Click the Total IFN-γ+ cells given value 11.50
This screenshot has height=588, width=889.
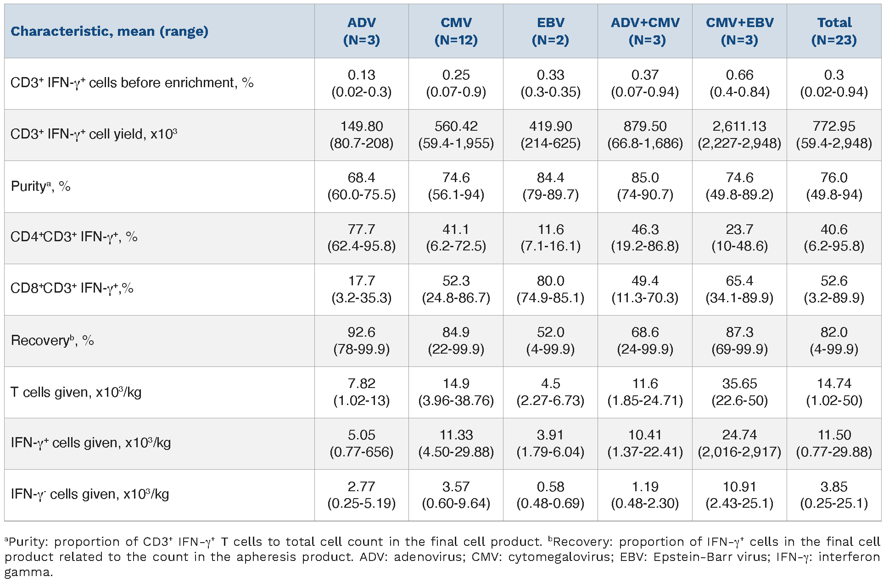pyautogui.click(x=834, y=435)
